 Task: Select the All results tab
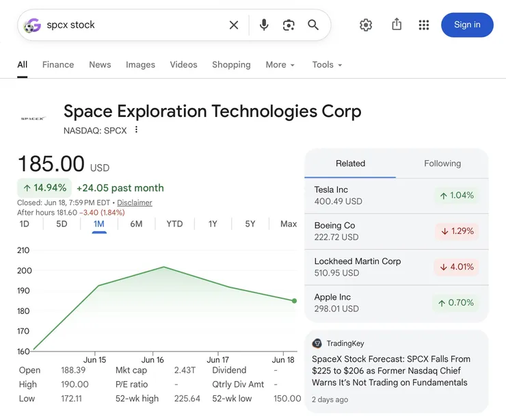click(x=23, y=64)
